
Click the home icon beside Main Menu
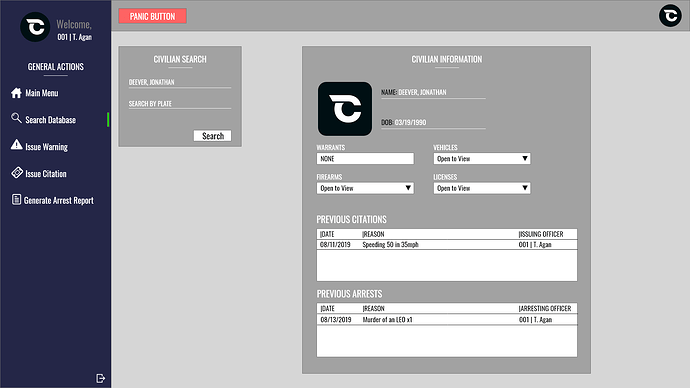point(16,93)
